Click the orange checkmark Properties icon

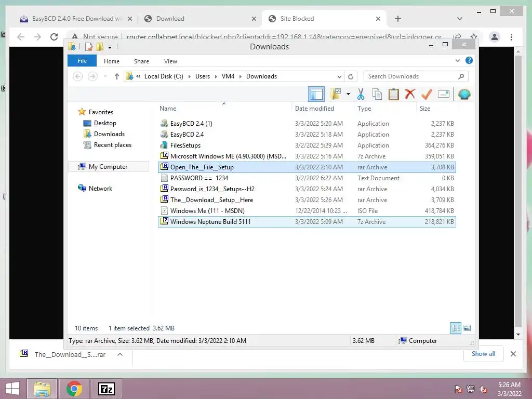pos(427,94)
